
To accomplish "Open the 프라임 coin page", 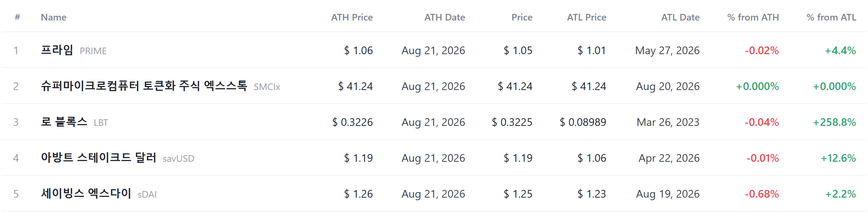I will pos(57,50).
